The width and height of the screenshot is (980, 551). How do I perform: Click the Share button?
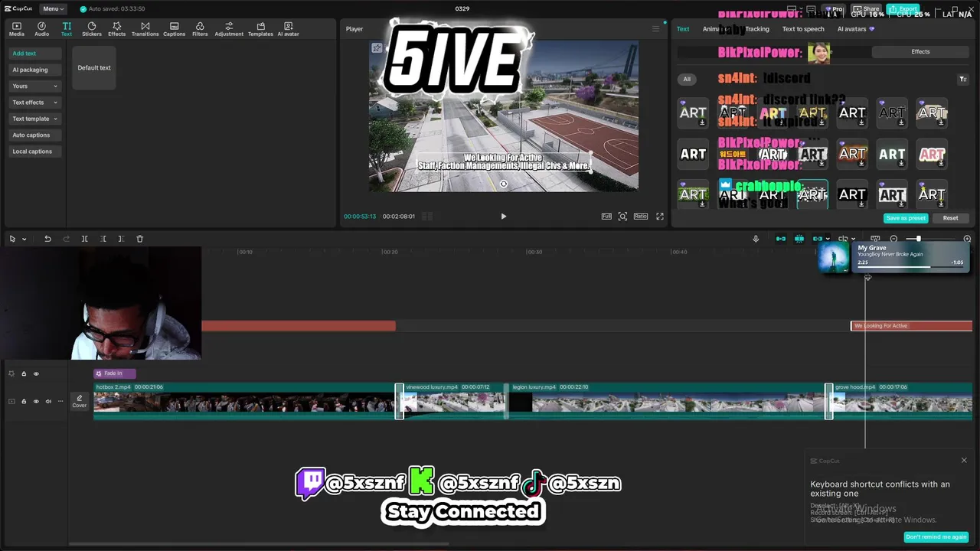click(x=867, y=8)
